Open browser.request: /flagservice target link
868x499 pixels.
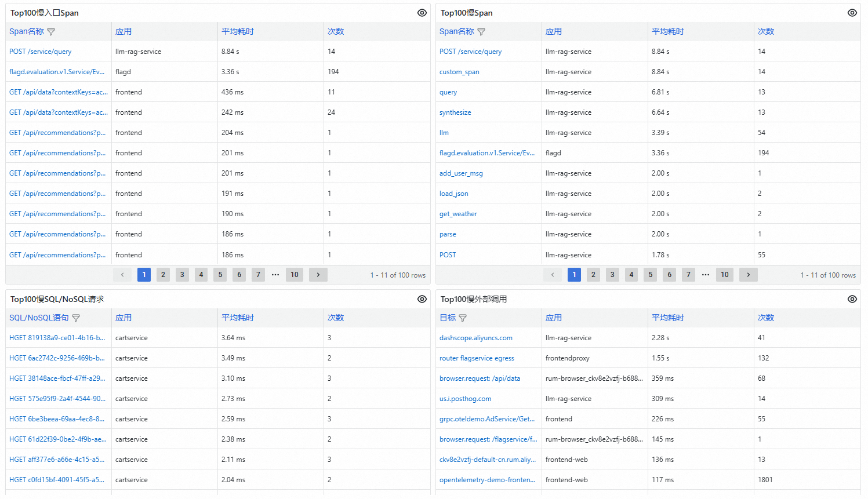(488, 439)
